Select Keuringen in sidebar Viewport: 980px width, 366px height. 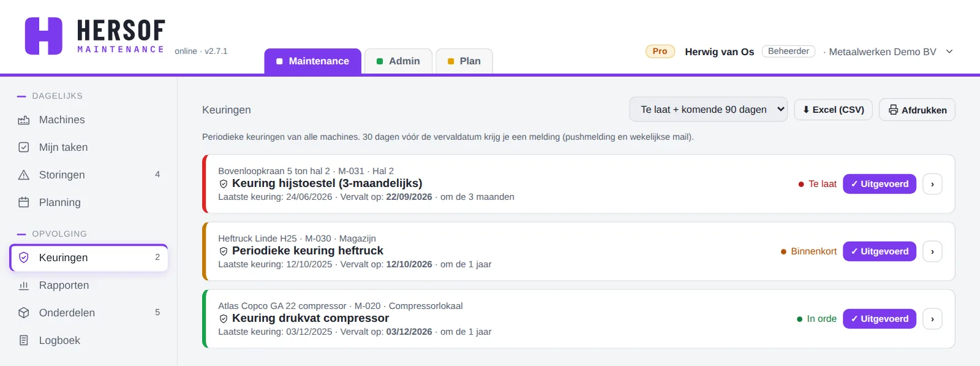click(89, 257)
